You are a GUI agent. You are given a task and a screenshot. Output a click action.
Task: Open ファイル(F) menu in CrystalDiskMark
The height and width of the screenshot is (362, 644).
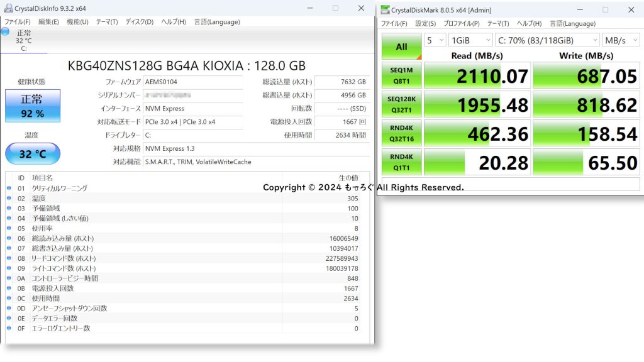[394, 23]
